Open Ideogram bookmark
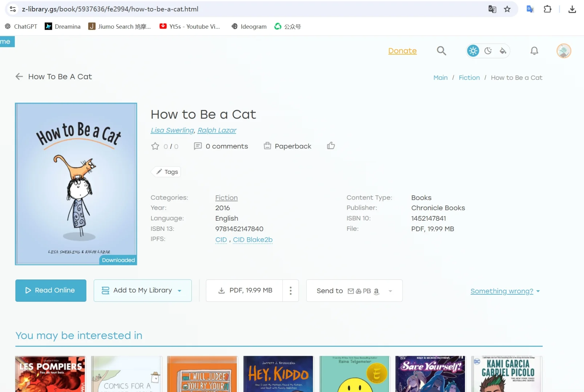Viewport: 584px width, 392px height. [249, 26]
